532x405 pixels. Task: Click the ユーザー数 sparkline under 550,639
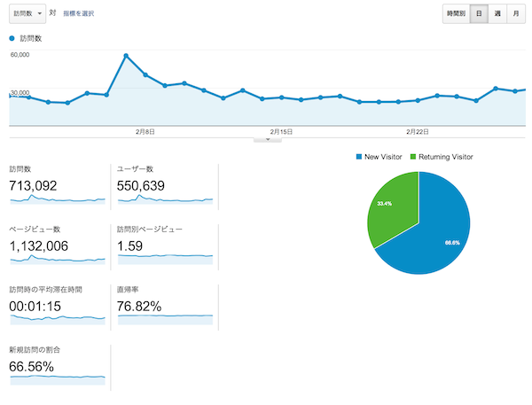coord(165,199)
